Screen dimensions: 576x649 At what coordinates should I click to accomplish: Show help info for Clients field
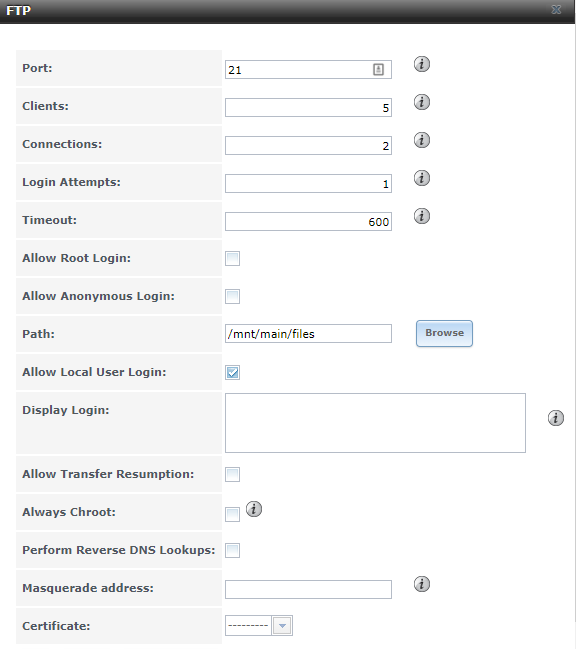pyautogui.click(x=422, y=102)
